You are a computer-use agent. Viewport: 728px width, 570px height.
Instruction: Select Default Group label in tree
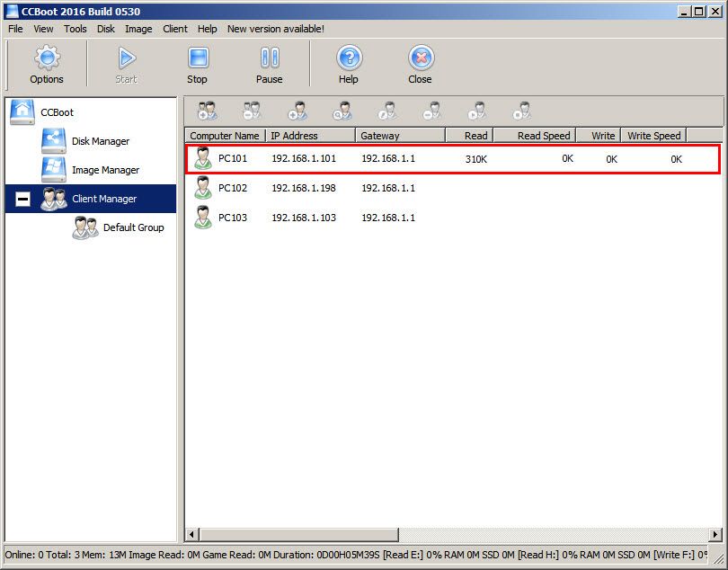pos(134,227)
